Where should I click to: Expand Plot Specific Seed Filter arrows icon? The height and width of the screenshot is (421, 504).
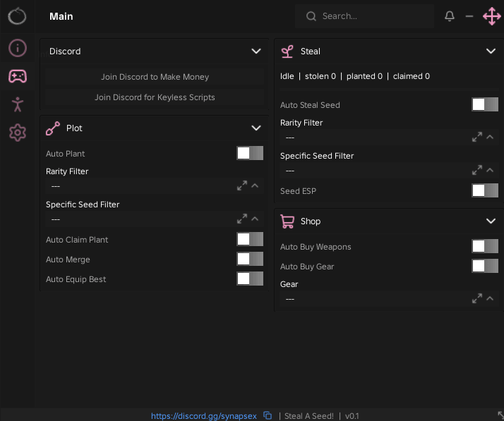coord(242,219)
